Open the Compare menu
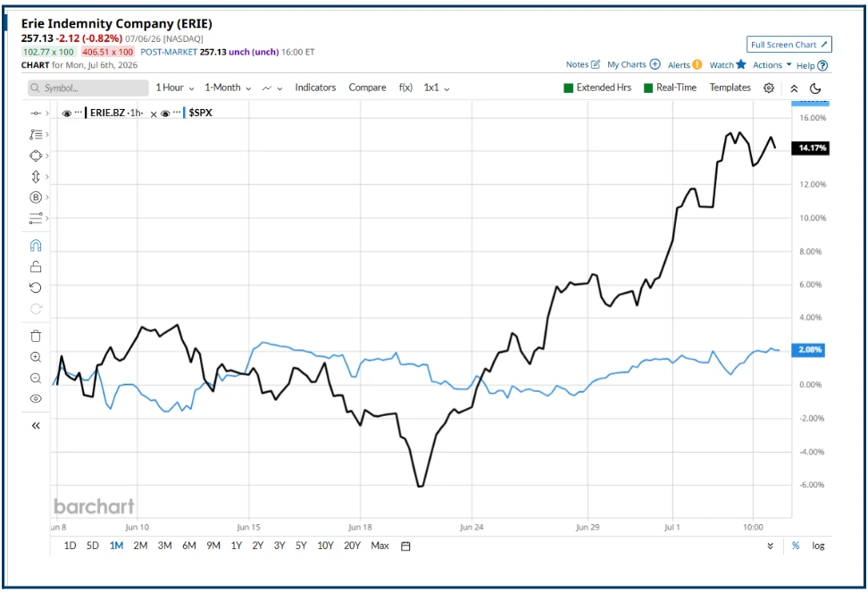This screenshot has height=592, width=868. click(x=367, y=88)
